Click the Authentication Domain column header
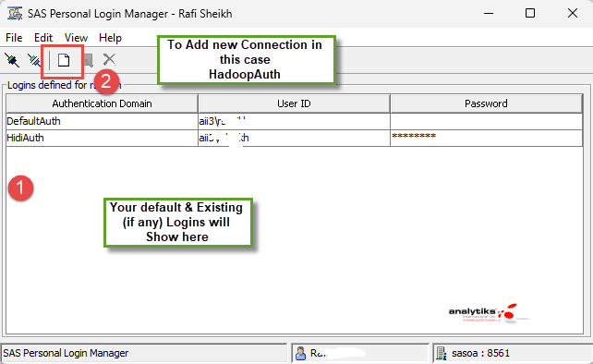Image resolution: width=593 pixels, height=364 pixels. click(103, 103)
